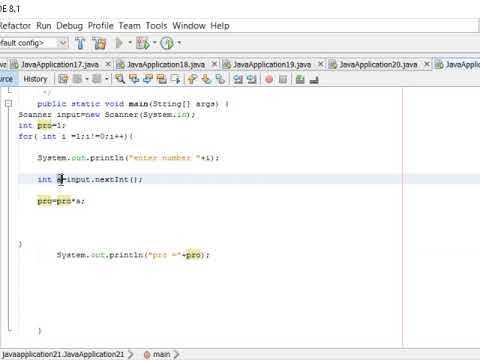Switch to JavaApplication20.java tab
This screenshot has width=480, height=360.
click(x=378, y=64)
